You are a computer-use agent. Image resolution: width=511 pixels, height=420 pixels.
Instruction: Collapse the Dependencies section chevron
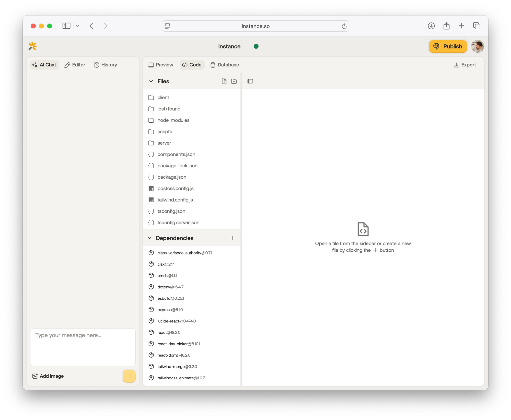click(149, 238)
